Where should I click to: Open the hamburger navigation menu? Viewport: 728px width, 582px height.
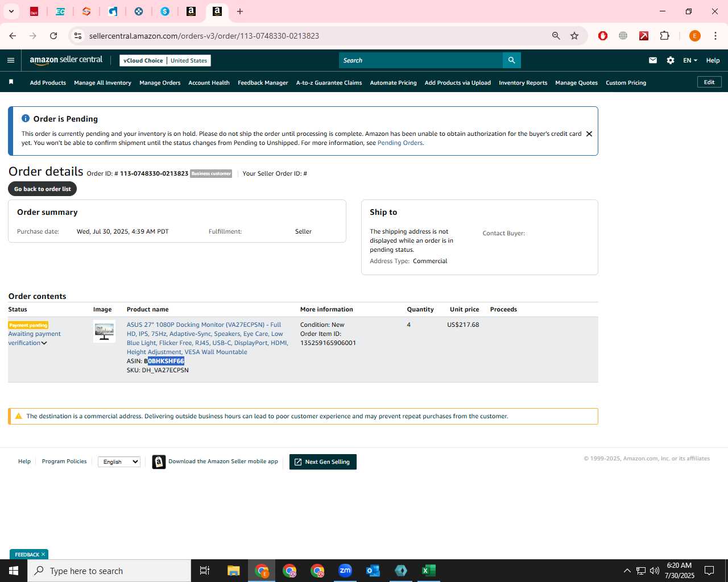(11, 60)
